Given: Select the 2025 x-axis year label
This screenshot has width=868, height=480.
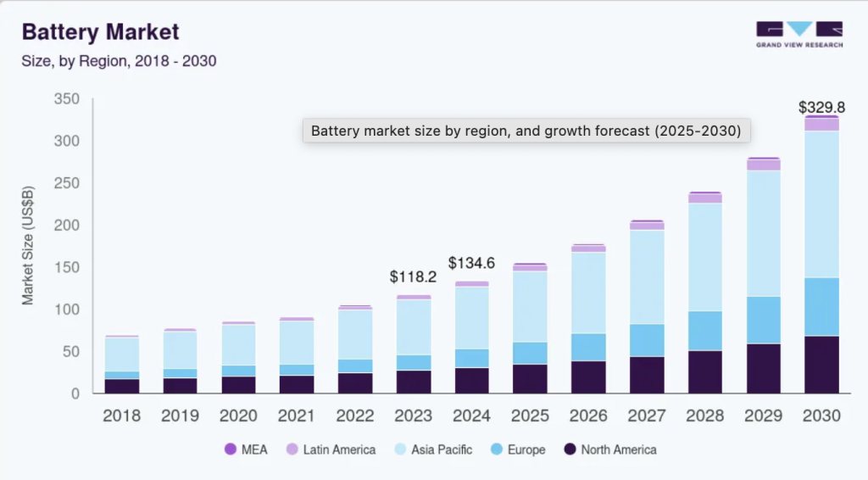Looking at the screenshot, I should pos(530,416).
